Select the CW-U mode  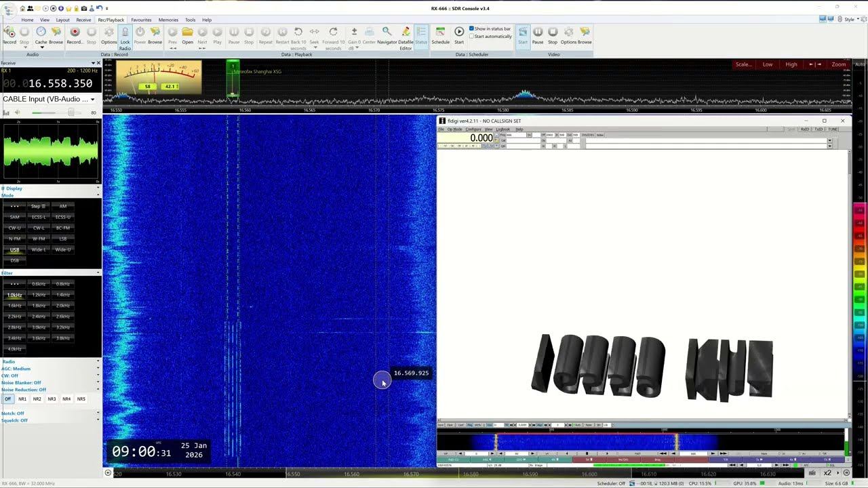click(x=14, y=228)
